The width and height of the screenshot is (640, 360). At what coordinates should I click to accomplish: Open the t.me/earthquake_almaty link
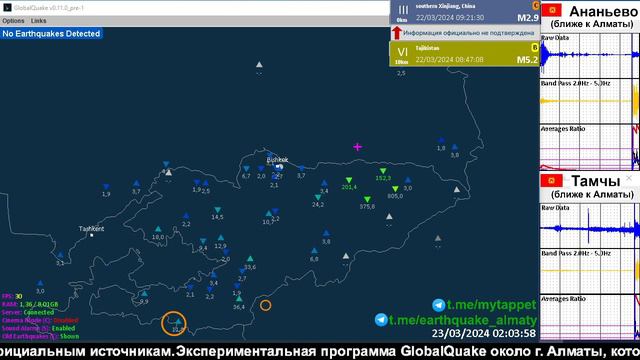tap(462, 320)
